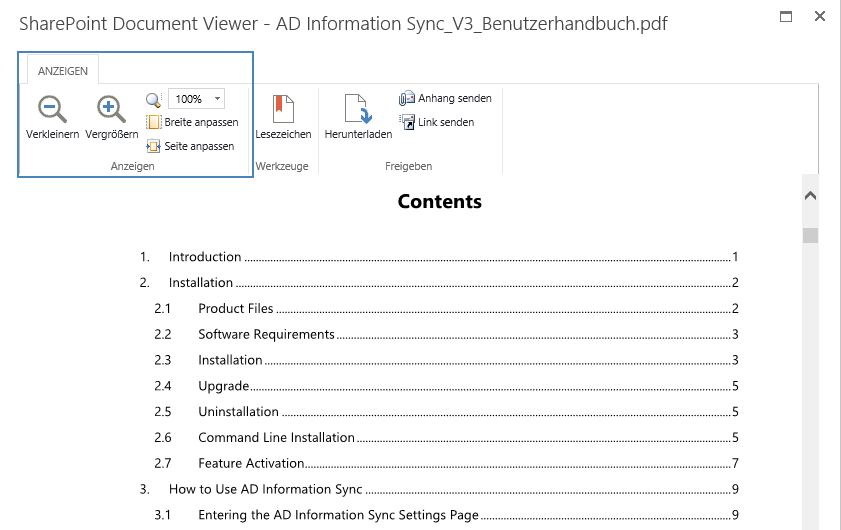Select the ANZEIGEN ribbon tab
Viewport: 841px width, 530px height.
(x=63, y=71)
